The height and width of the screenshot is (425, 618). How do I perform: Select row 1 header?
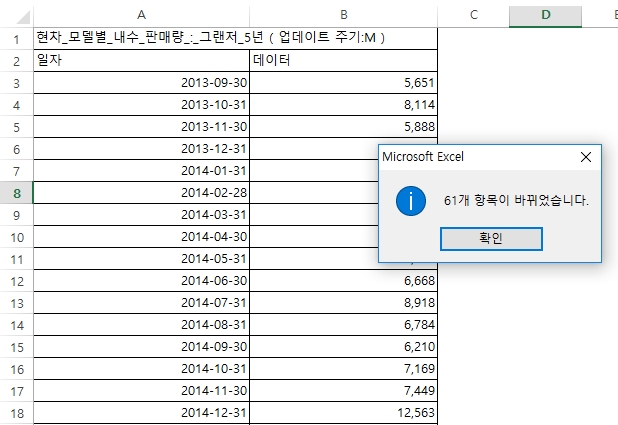click(17, 39)
